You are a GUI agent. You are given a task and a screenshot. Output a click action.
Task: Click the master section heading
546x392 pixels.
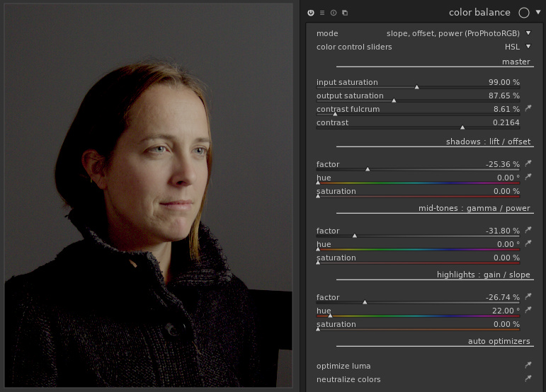click(516, 62)
